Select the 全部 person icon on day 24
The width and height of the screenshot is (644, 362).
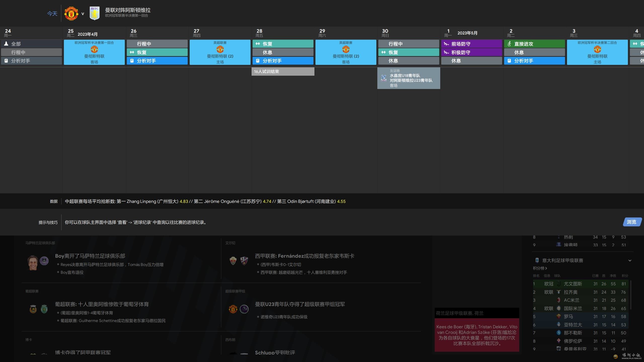6,44
